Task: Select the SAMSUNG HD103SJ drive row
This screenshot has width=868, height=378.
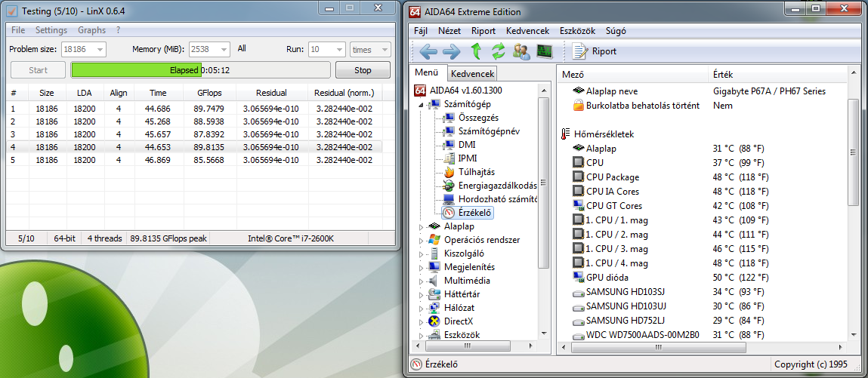Action: (702, 291)
